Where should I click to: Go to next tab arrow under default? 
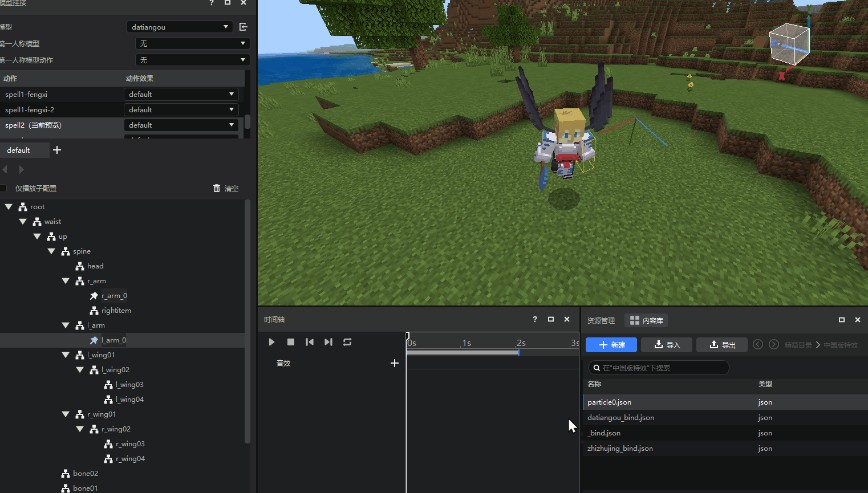pos(21,169)
